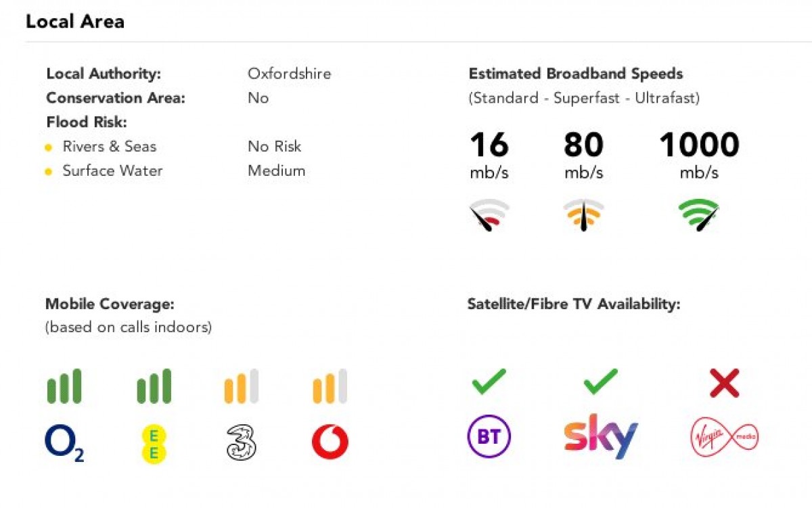Screen dimensions: 812x508
Task: Click the BT provider logo
Action: click(489, 436)
